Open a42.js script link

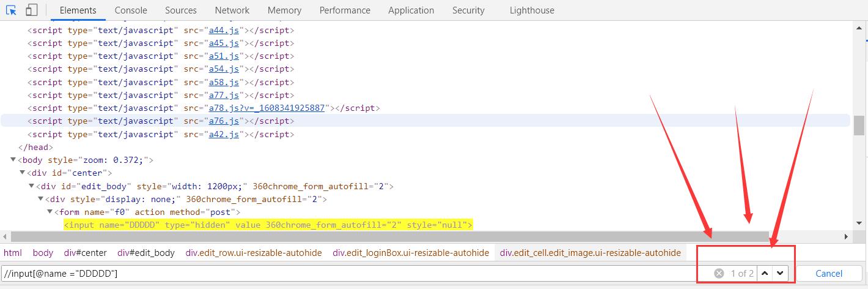tap(224, 134)
